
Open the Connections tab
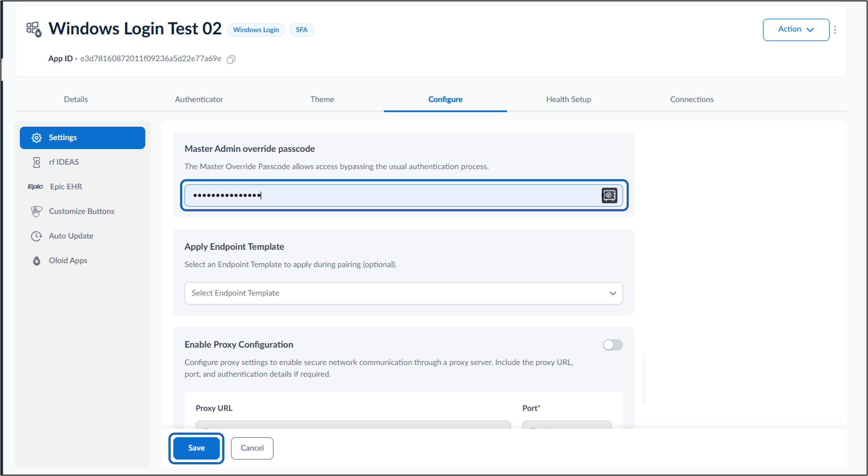click(692, 99)
